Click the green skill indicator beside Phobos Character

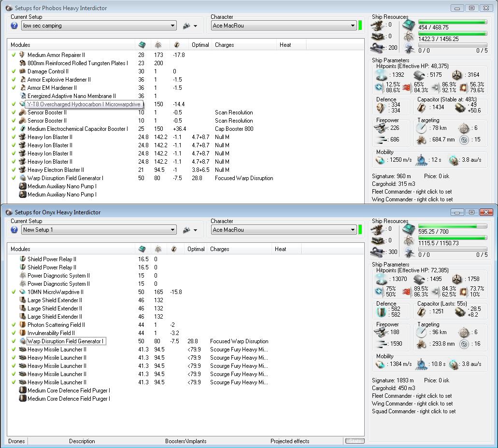click(360, 26)
